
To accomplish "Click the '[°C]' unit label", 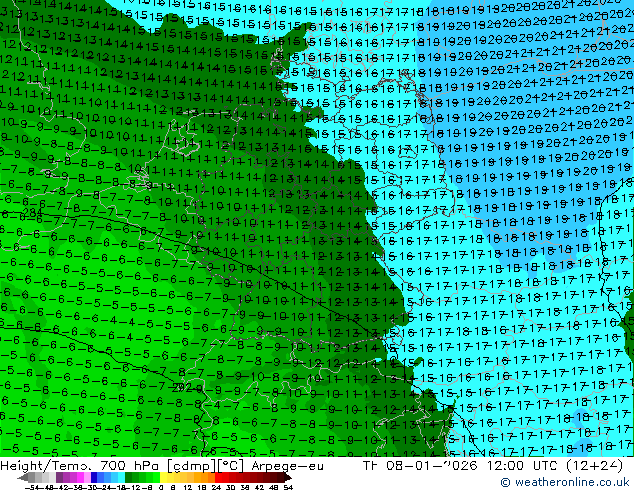I will point(231,466).
